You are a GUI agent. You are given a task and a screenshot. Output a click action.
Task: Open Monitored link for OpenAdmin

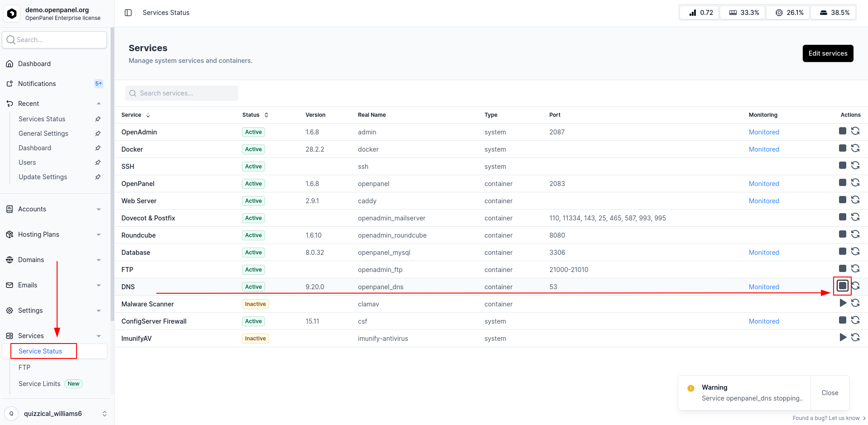pyautogui.click(x=764, y=132)
